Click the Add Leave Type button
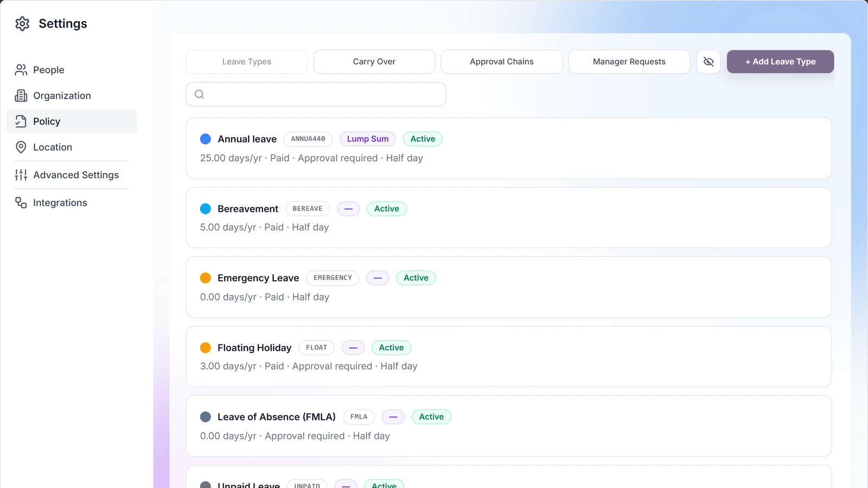The image size is (868, 488). 780,62
